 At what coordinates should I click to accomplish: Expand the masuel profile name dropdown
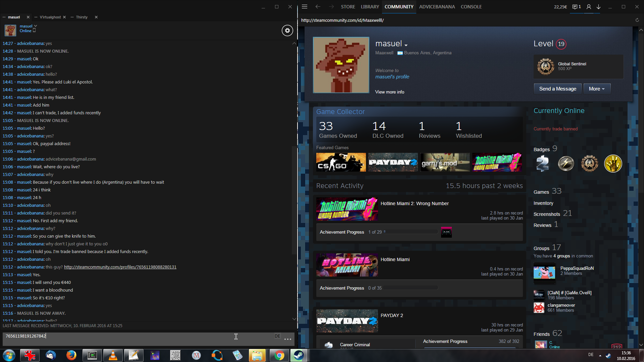406,45
